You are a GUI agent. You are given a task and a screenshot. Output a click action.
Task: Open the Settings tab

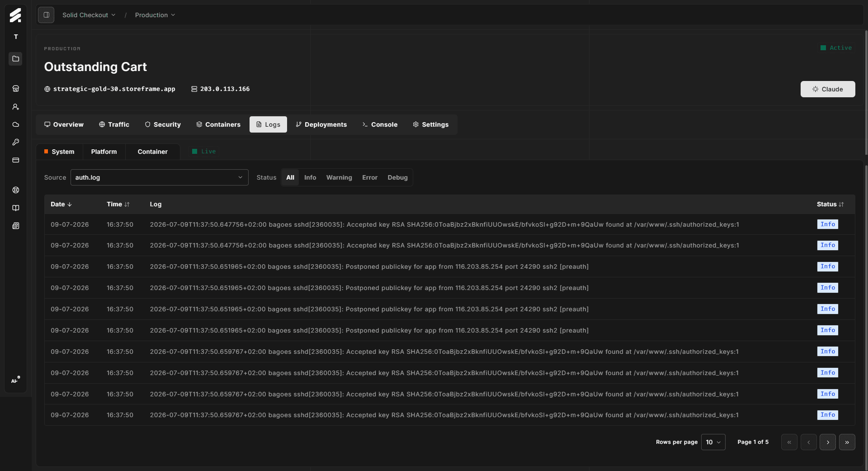coord(430,124)
